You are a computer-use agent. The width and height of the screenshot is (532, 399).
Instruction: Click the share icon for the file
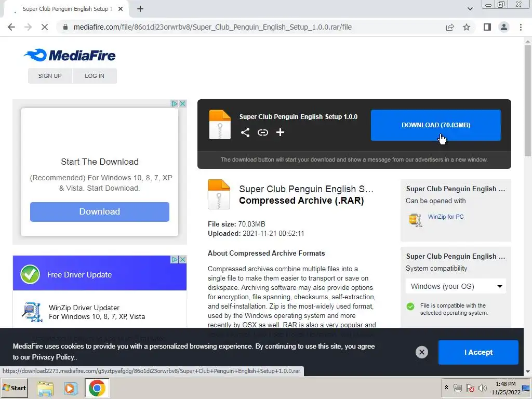[245, 132]
